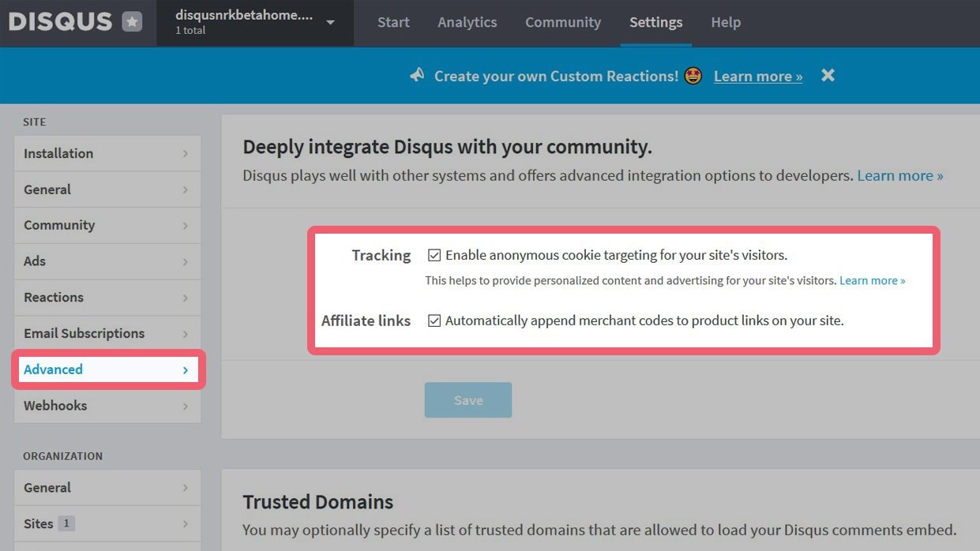Follow the banner's Learn more link
This screenshot has width=980, height=551.
(757, 76)
